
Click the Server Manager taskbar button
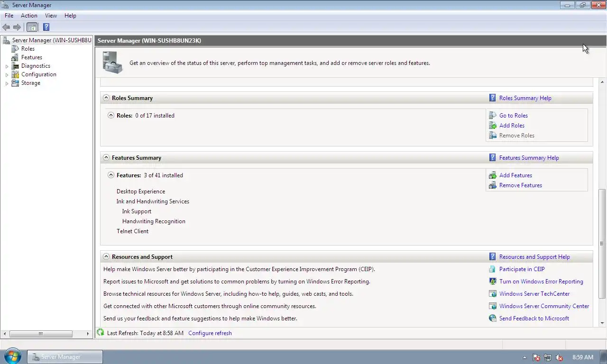point(65,357)
